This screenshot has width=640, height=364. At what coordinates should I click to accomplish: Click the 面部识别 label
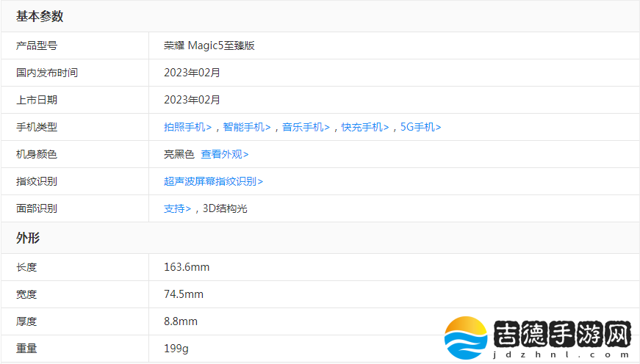37,208
